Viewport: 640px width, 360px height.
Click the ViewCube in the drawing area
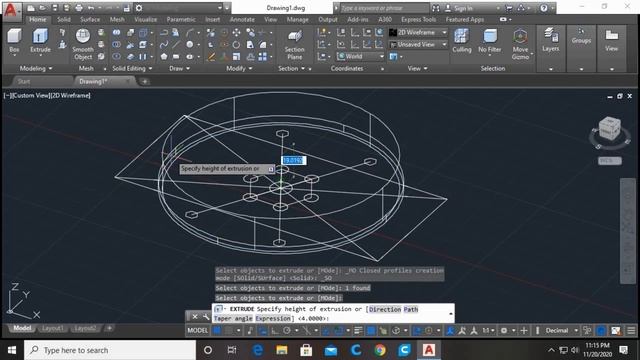[x=609, y=129]
